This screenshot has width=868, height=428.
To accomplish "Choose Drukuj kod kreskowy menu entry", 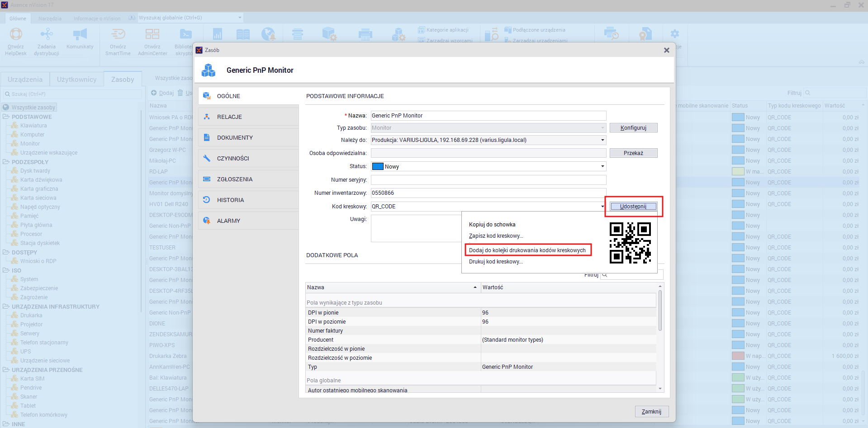I will (x=496, y=262).
